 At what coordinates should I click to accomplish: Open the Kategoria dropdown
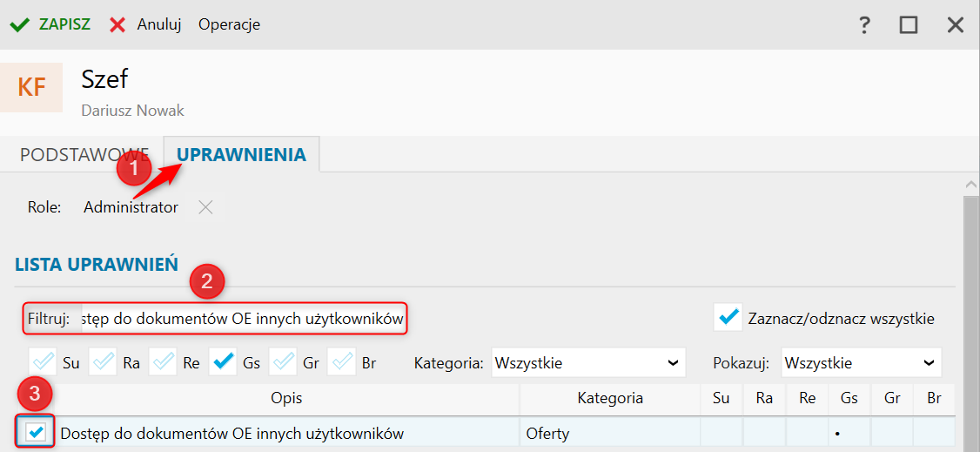[x=588, y=362]
